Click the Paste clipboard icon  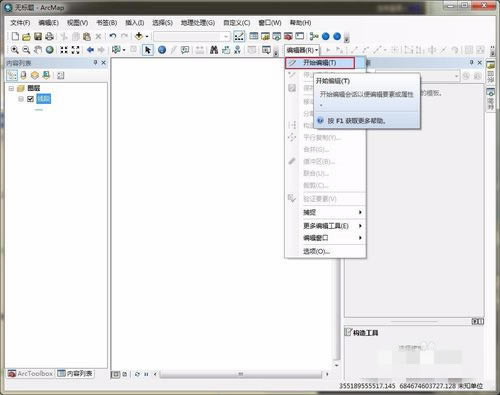click(87, 36)
